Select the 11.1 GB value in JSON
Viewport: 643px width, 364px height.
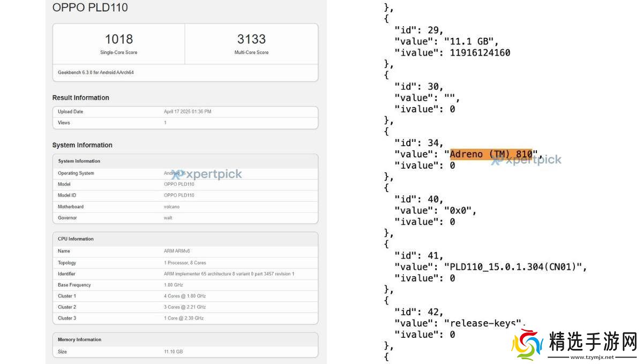pyautogui.click(x=471, y=41)
